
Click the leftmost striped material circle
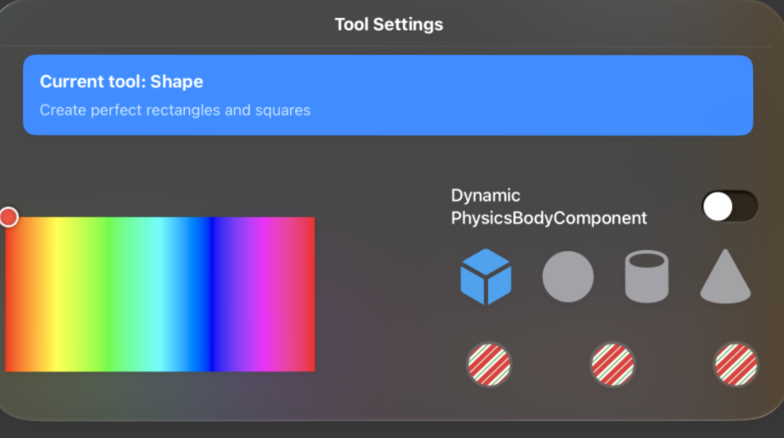pyautogui.click(x=489, y=364)
